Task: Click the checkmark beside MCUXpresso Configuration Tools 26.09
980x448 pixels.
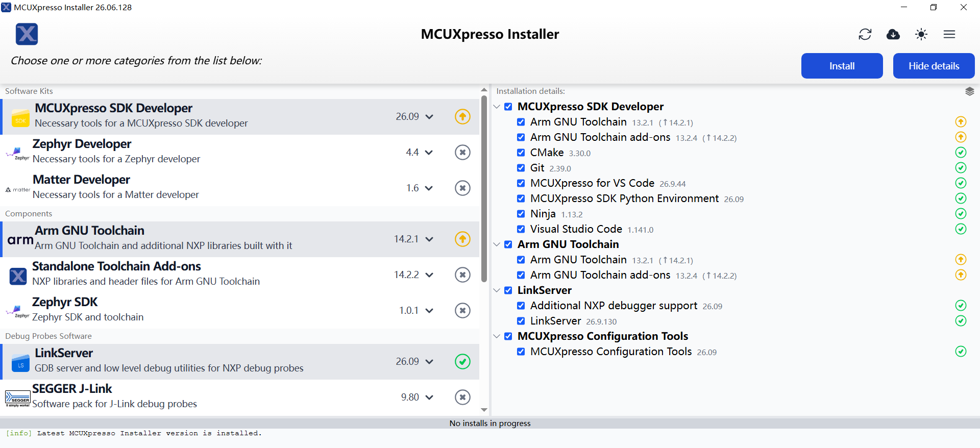Action: coord(961,352)
